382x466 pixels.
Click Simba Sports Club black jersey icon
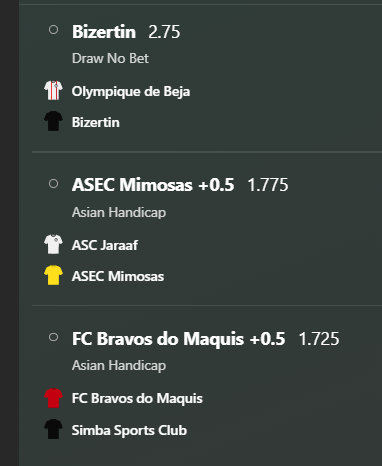(53, 429)
